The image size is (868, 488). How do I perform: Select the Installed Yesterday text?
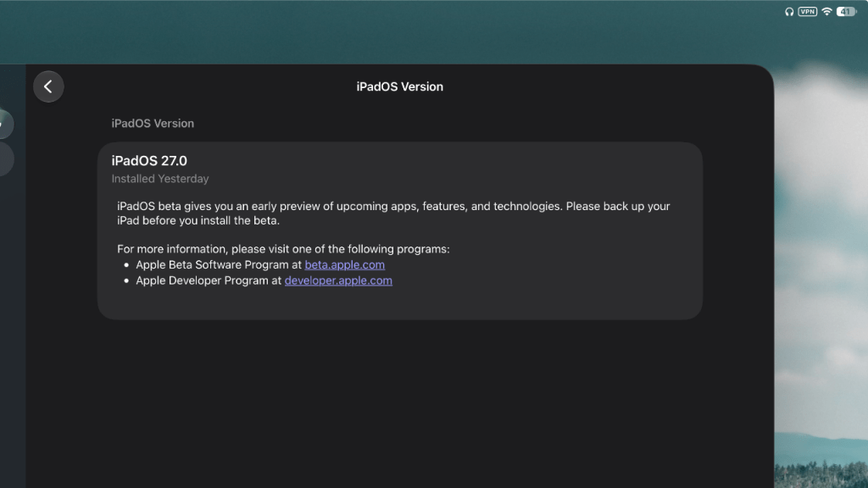pyautogui.click(x=160, y=179)
